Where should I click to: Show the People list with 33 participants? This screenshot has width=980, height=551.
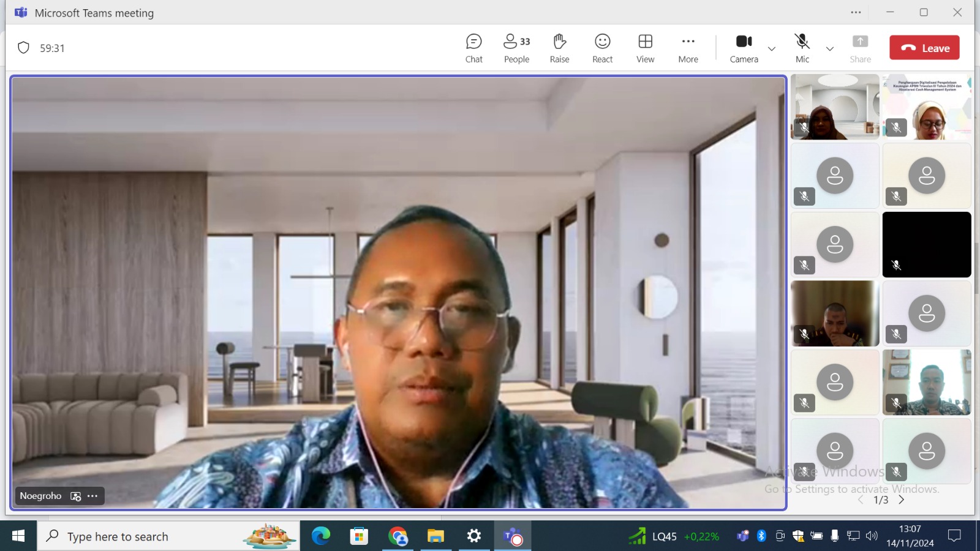pos(517,48)
